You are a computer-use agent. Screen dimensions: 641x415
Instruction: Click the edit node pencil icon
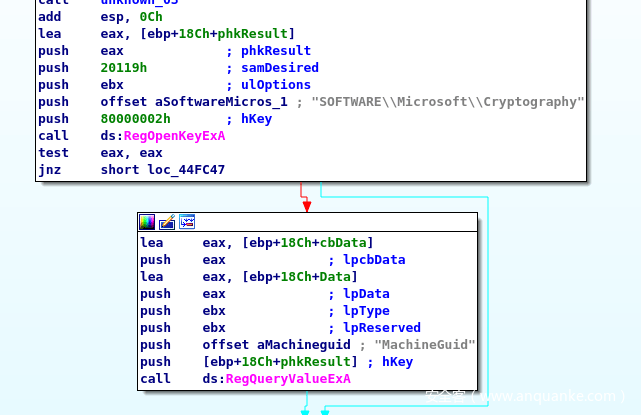167,222
